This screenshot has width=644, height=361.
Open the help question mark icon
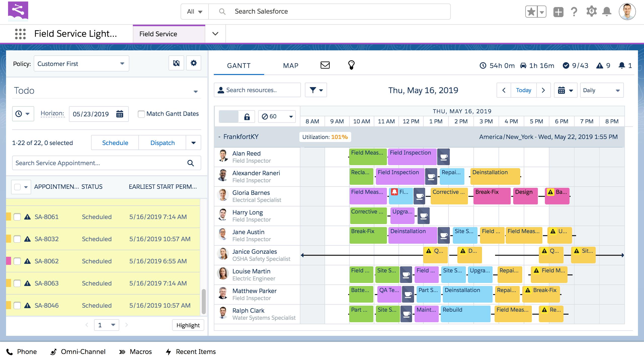574,12
